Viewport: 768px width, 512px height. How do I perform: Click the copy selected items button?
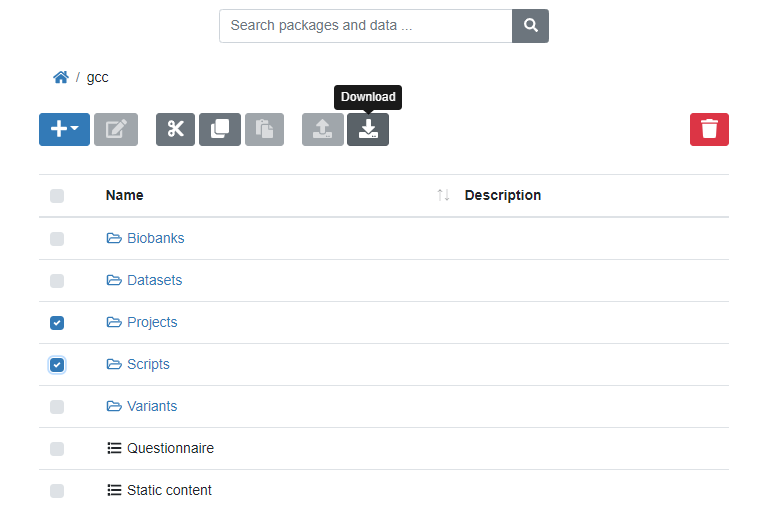click(x=219, y=130)
